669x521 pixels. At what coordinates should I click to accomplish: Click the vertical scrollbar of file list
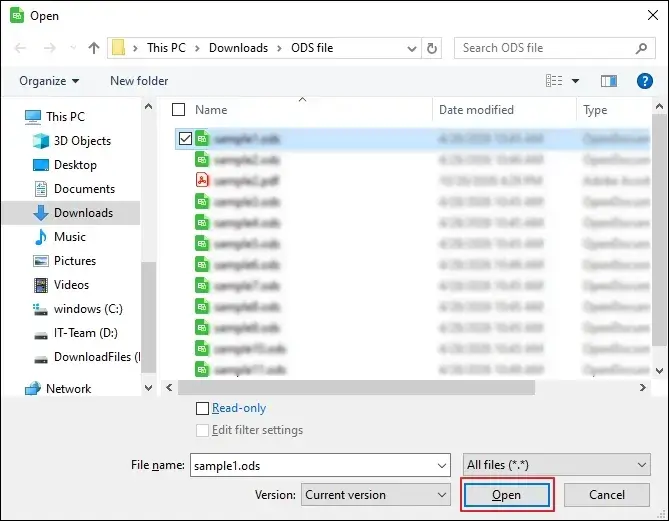point(659,230)
